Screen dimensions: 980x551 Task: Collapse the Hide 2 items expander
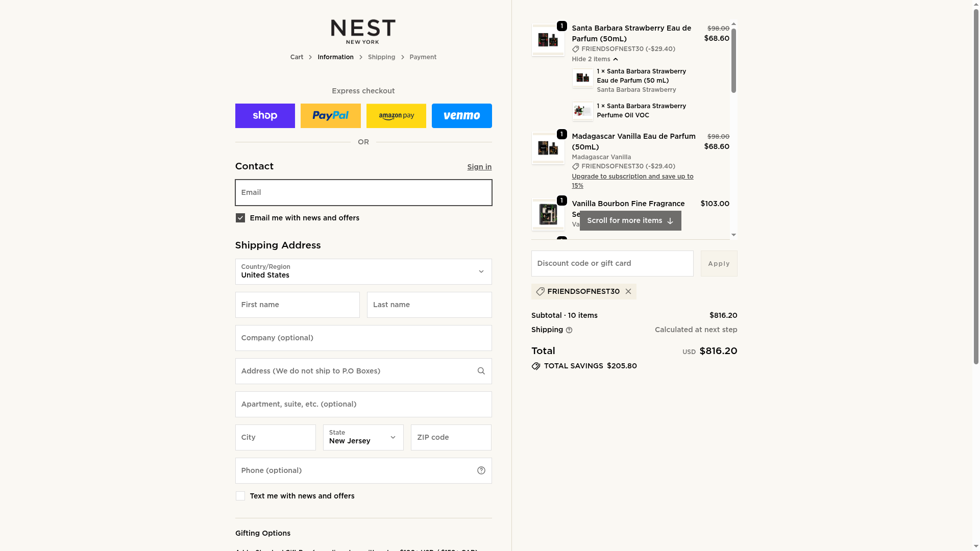click(x=595, y=59)
